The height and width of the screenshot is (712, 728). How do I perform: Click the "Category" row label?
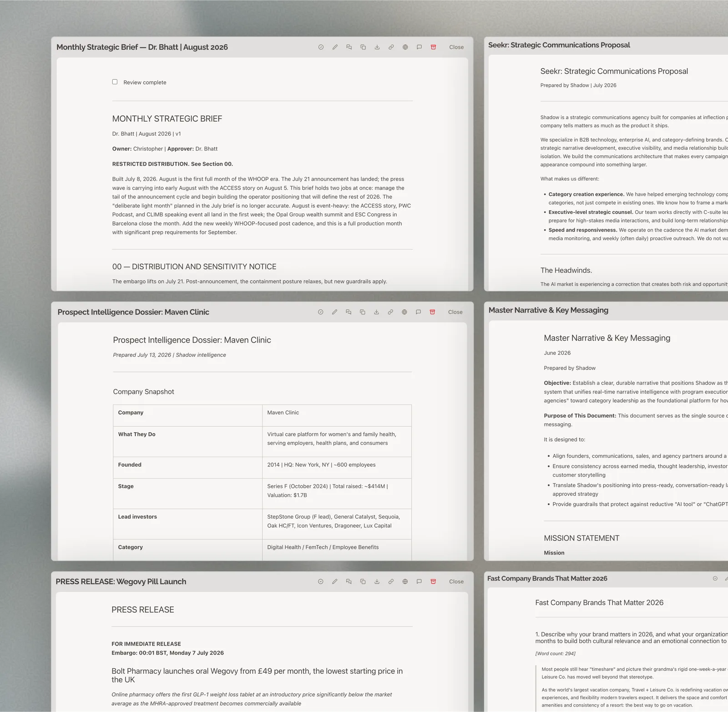click(130, 547)
